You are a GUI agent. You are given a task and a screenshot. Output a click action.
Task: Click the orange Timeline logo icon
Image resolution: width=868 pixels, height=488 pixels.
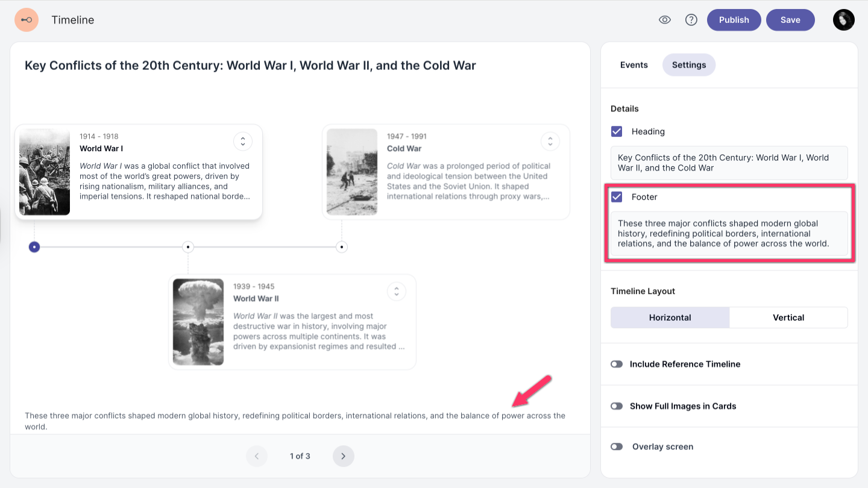click(x=27, y=20)
